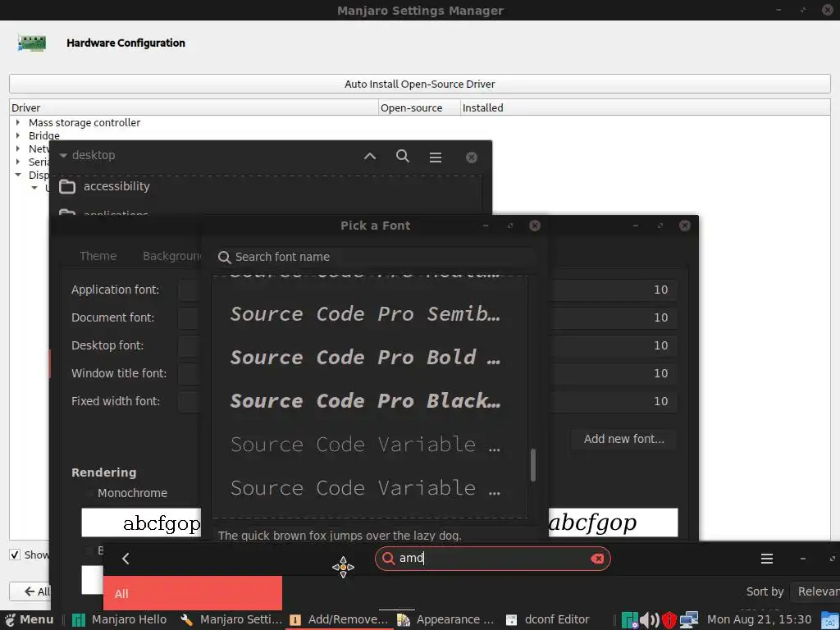Viewport: 840px width, 630px height.
Task: Switch to the Theme tab
Action: point(98,256)
